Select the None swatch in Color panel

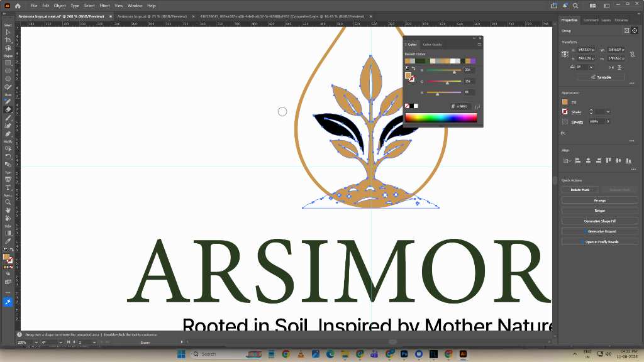coord(407,106)
